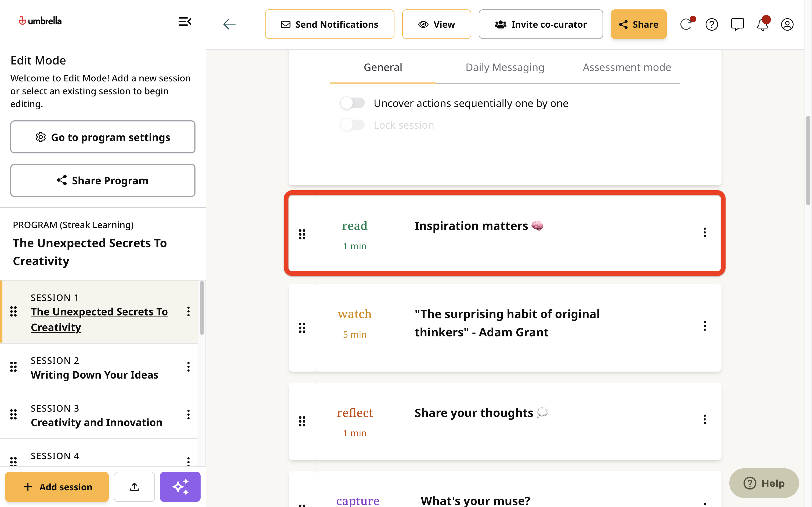Open the Inspiration matters read action
The width and height of the screenshot is (812, 507).
click(505, 233)
